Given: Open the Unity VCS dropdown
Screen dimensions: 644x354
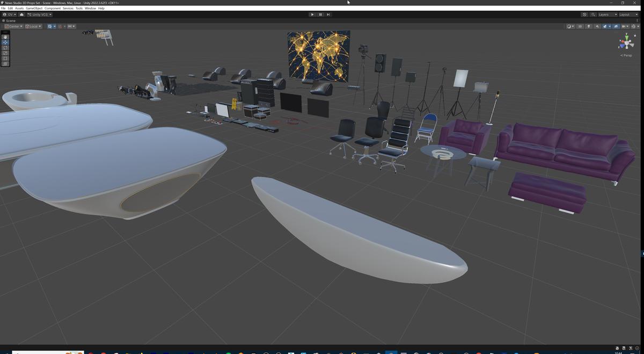Looking at the screenshot, I should [x=39, y=15].
